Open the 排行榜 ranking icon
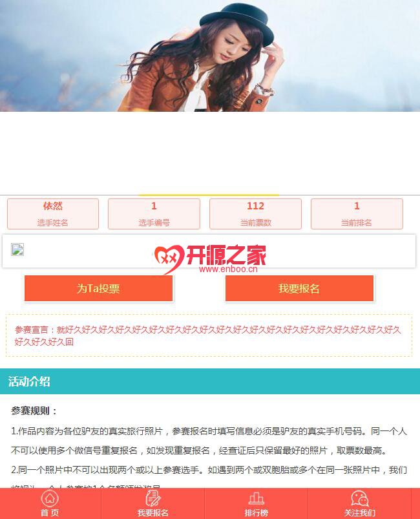The width and height of the screenshot is (420, 519). coord(256,498)
